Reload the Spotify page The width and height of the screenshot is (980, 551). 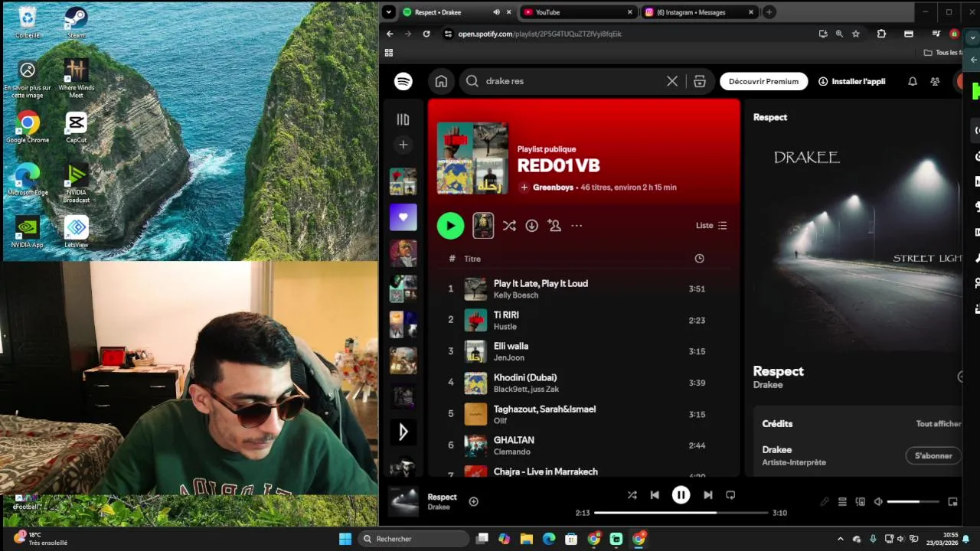426,34
